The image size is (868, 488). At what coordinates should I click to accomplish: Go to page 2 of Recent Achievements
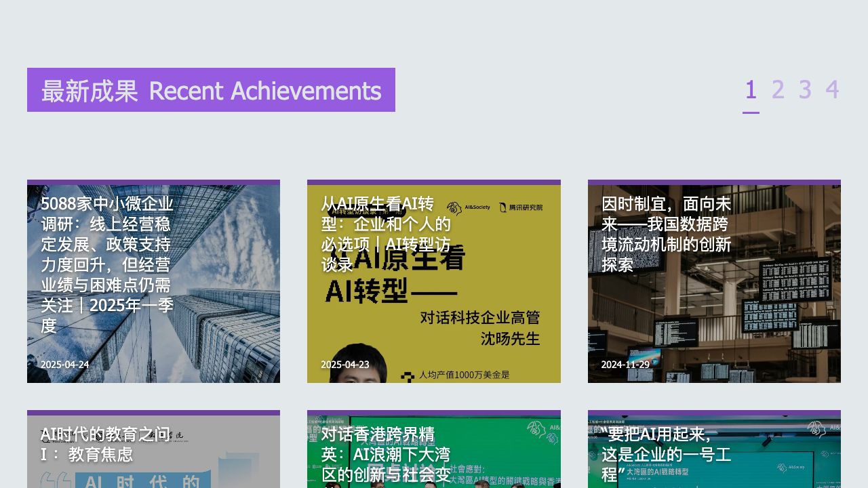778,89
